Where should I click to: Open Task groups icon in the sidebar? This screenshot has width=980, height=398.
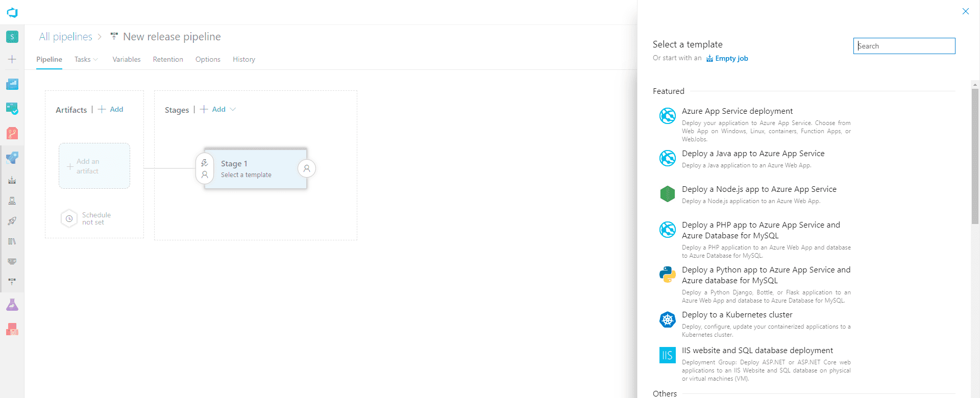pos(12,261)
